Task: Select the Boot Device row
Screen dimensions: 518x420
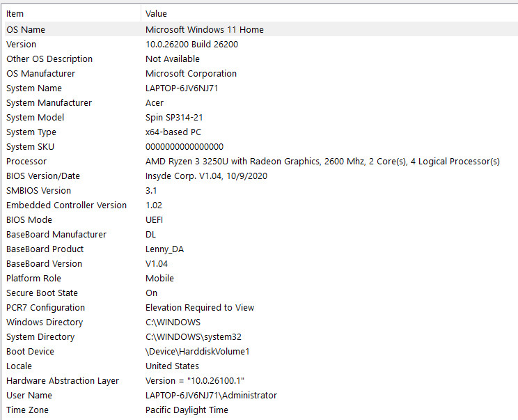Action: tap(261, 351)
